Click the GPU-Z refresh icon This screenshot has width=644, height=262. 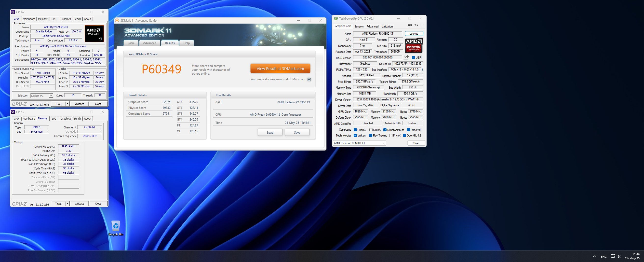[x=416, y=25]
